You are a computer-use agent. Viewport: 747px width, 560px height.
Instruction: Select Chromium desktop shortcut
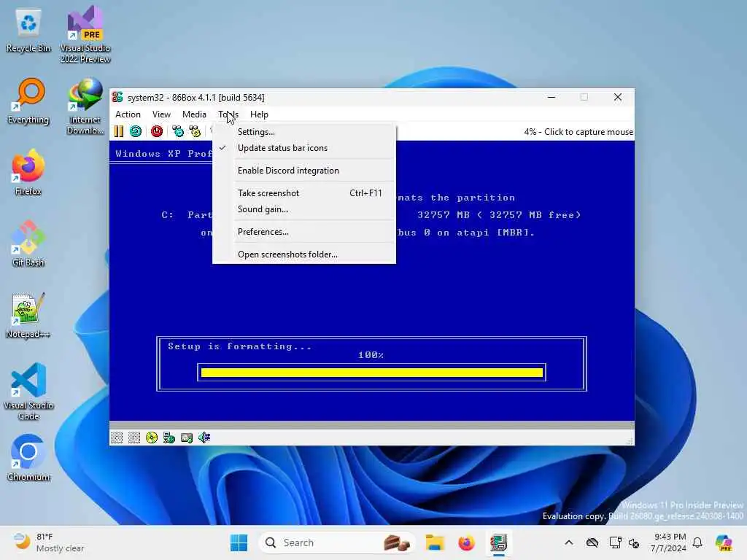(28, 458)
